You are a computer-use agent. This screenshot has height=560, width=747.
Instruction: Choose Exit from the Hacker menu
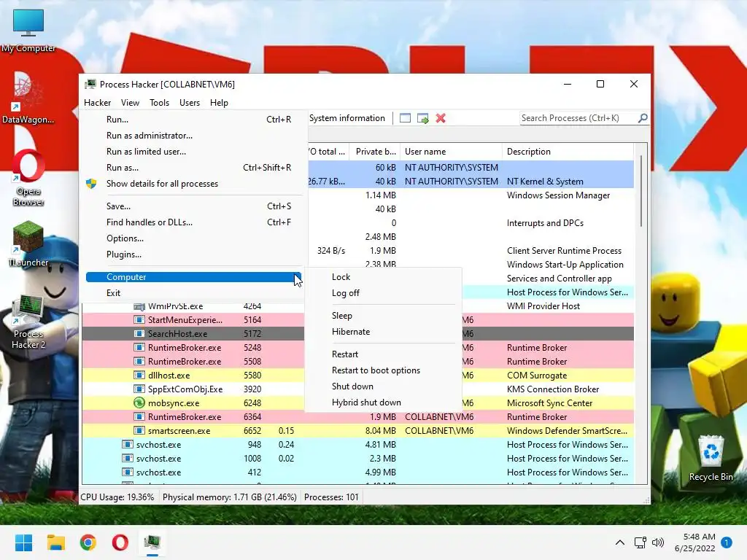[x=193, y=293]
